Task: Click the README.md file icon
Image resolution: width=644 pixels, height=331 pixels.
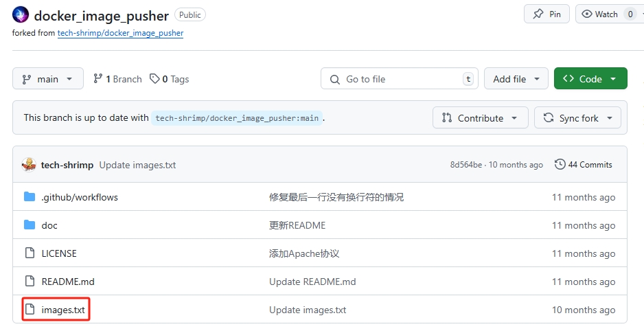Action: coord(30,282)
